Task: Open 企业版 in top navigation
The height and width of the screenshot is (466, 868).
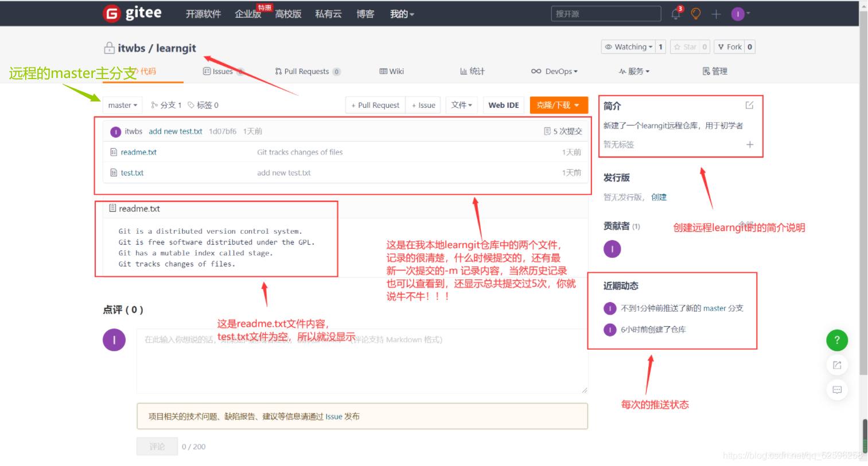Action: click(x=248, y=14)
